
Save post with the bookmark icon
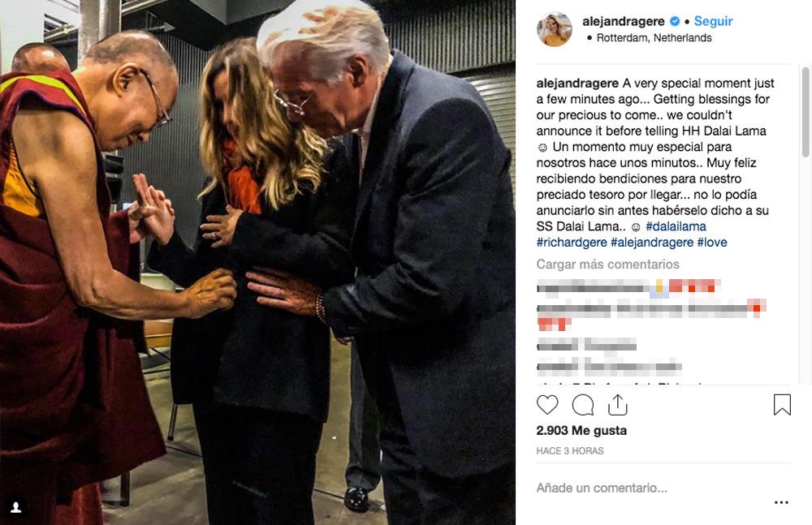782,404
